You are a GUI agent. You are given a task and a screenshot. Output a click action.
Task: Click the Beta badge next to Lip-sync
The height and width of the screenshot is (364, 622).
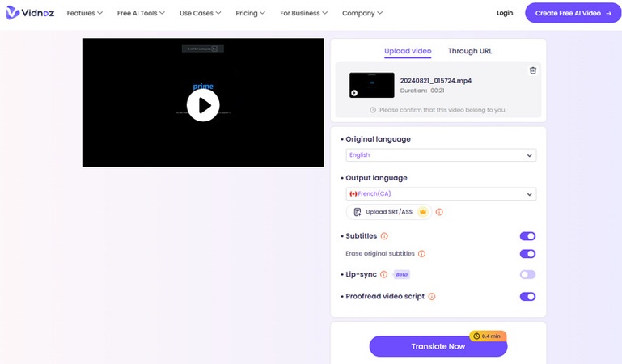coord(401,274)
